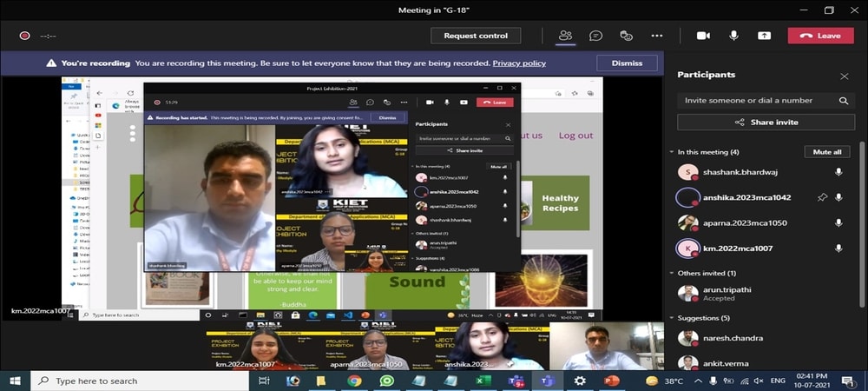Collapse the "Suggestions (5)" section
Screen dimensions: 868x391
click(x=672, y=318)
